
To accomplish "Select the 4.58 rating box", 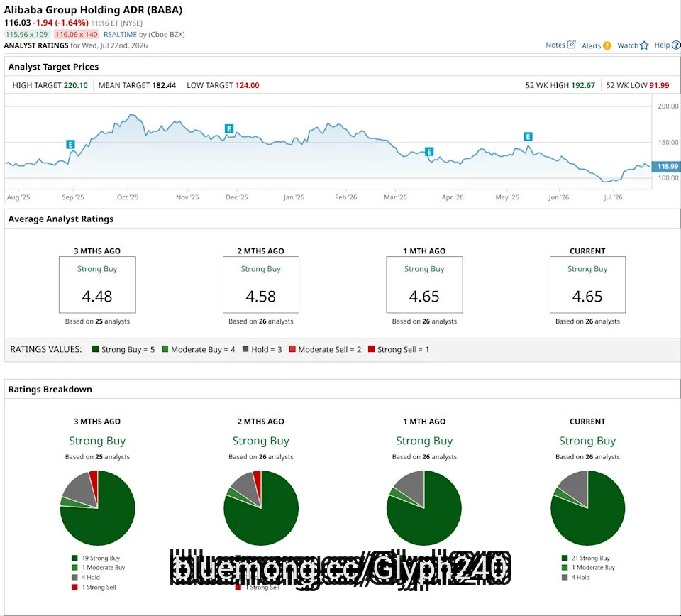I will [261, 285].
